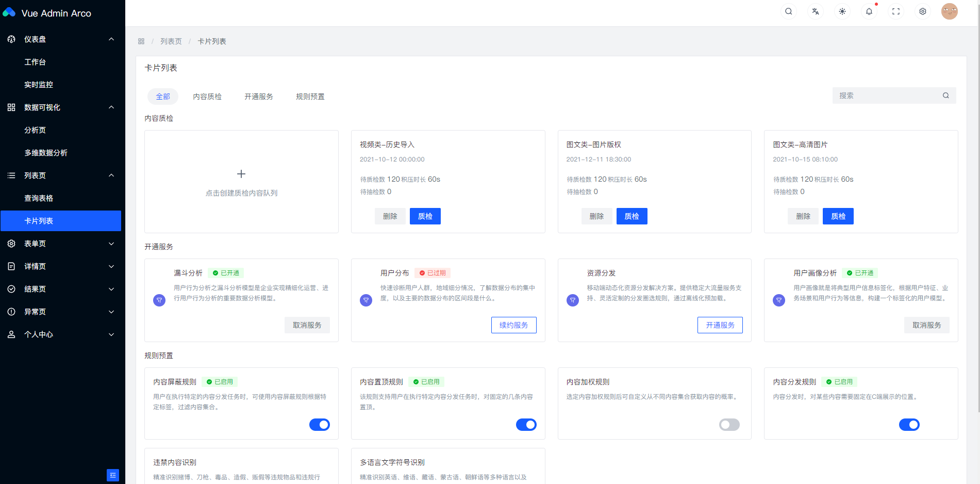The width and height of the screenshot is (980, 484).
Task: Collapse the 数据可视化 menu chevron
Action: (x=111, y=107)
